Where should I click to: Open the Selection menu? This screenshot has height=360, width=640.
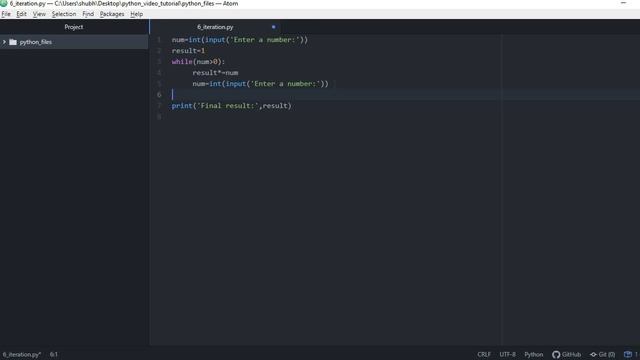[x=64, y=14]
